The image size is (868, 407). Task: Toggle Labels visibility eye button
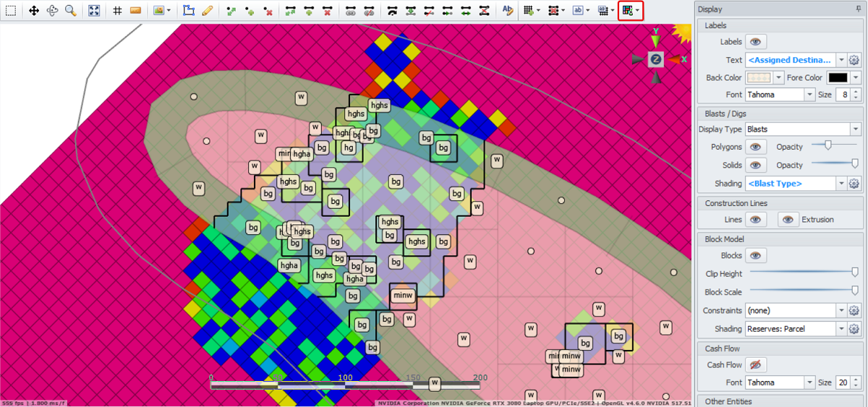pos(756,42)
